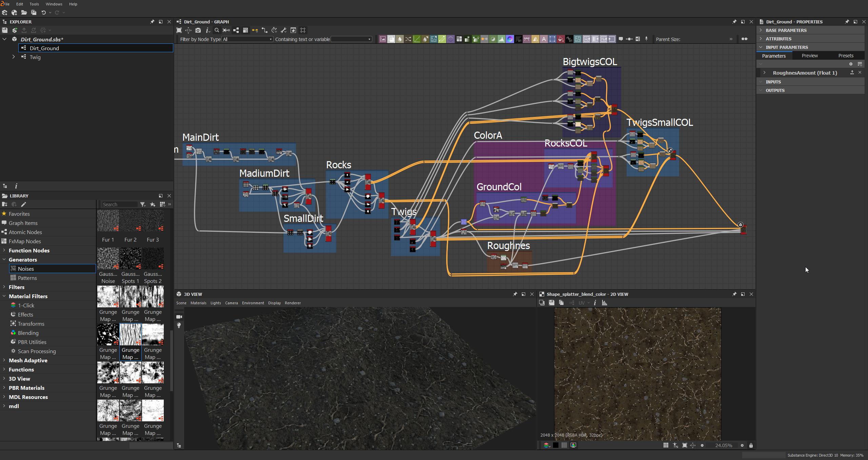The height and width of the screenshot is (460, 868).
Task: Add a comment from the graph toolbar
Action: pyautogui.click(x=621, y=39)
